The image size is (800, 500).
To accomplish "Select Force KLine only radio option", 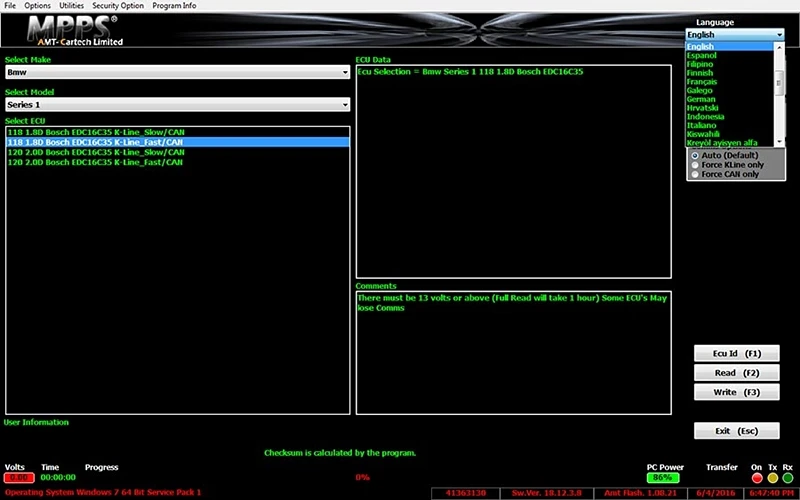I will tap(728, 165).
